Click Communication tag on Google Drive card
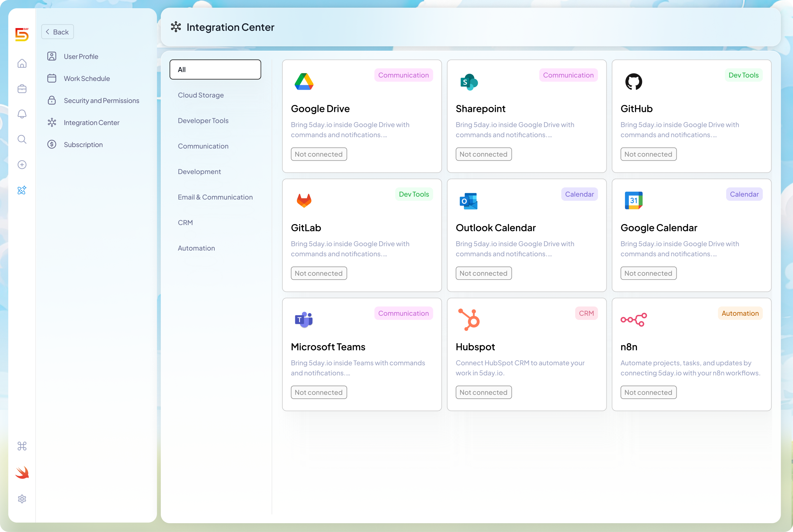Screen dimensions: 793x532 [x=403, y=75]
